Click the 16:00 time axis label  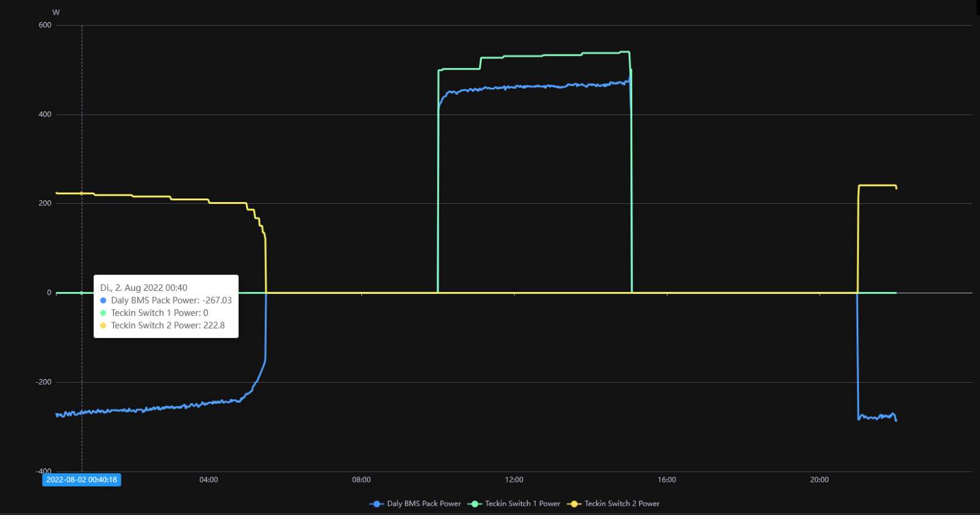(667, 479)
